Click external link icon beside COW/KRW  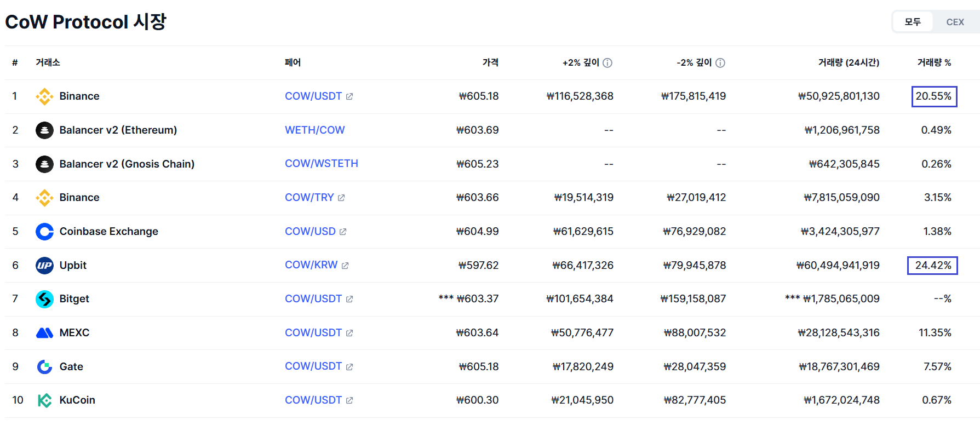click(x=345, y=266)
